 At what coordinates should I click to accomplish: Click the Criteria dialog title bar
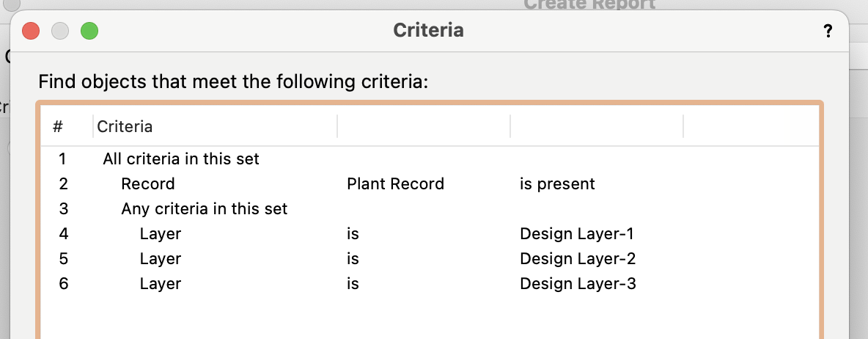428,31
